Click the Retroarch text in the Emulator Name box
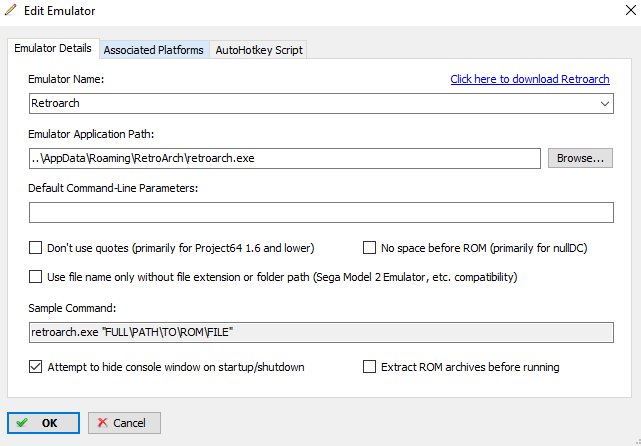This screenshot has height=446, width=641. coord(56,103)
